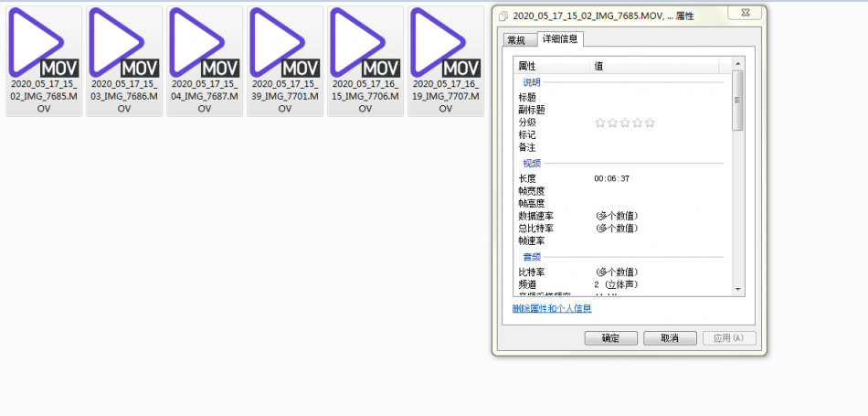Click the scrollbar up arrow in details list
This screenshot has width=868, height=416.
coord(738,64)
